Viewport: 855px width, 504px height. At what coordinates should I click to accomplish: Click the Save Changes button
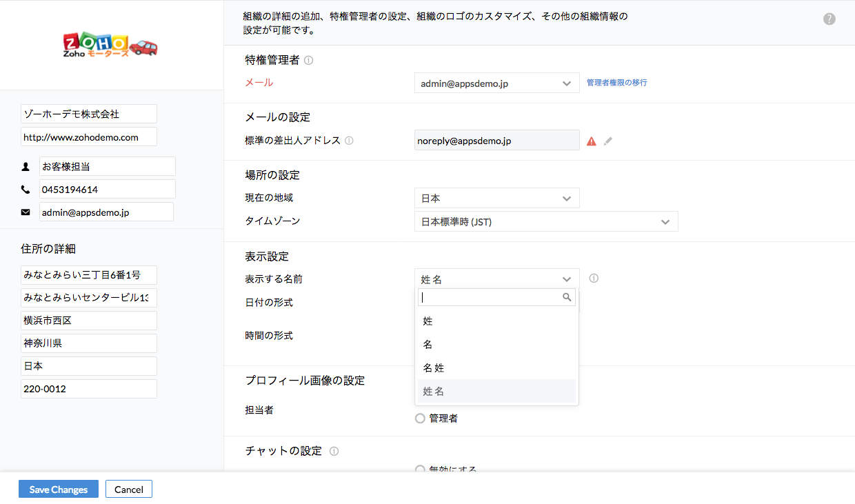[59, 490]
